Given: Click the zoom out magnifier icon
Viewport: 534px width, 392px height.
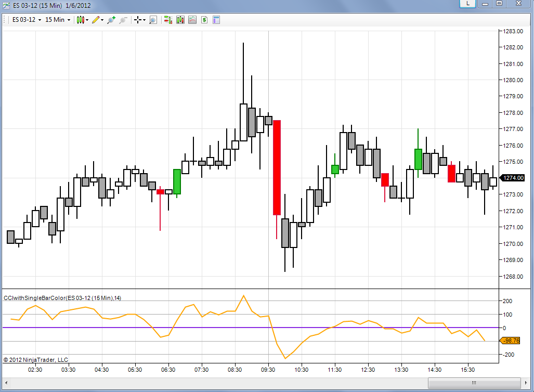Looking at the screenshot, I should [x=123, y=20].
